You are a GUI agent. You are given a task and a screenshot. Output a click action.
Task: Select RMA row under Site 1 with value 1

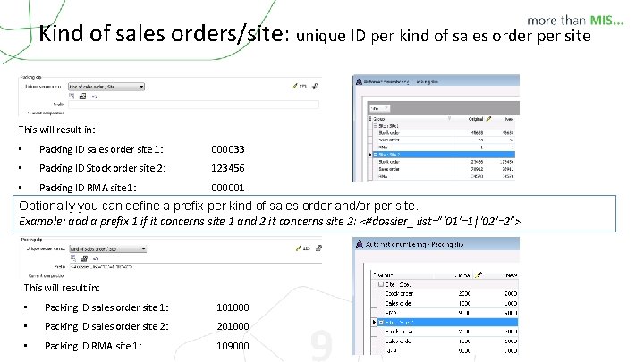point(442,147)
